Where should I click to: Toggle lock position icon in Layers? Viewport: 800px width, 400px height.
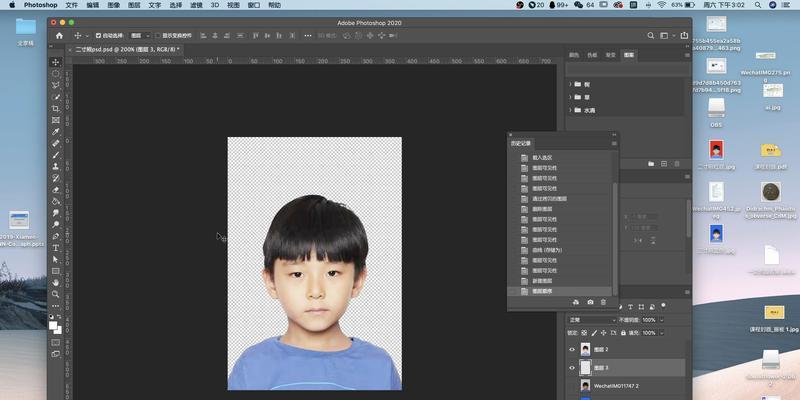(x=604, y=333)
